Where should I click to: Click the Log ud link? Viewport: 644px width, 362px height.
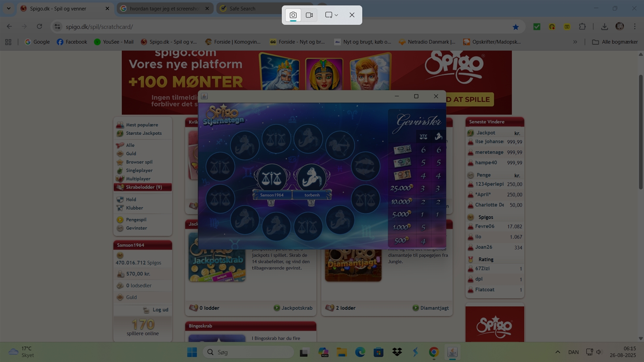click(x=160, y=310)
